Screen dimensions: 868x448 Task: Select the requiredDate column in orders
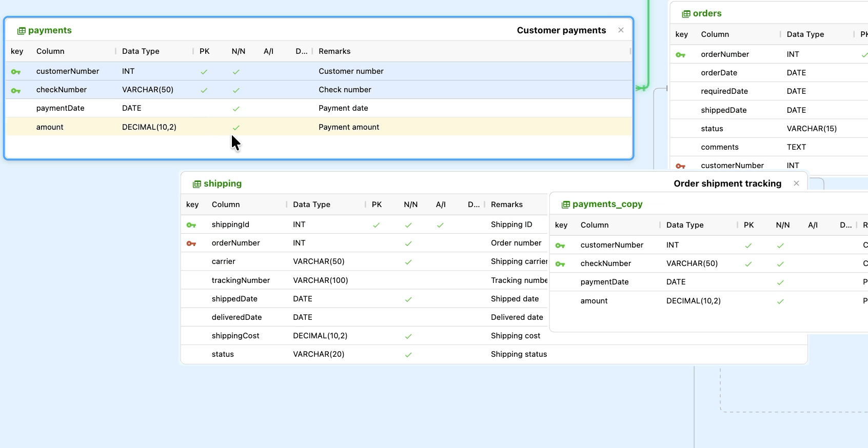click(x=724, y=91)
